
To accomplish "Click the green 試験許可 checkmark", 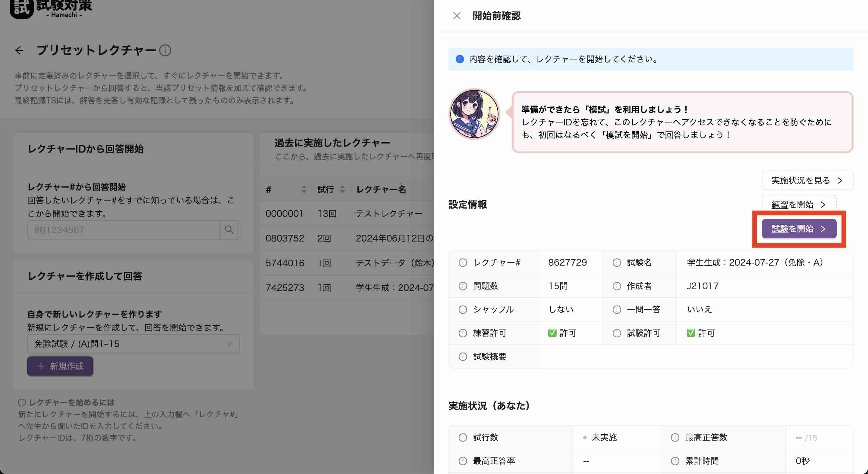I will click(691, 333).
